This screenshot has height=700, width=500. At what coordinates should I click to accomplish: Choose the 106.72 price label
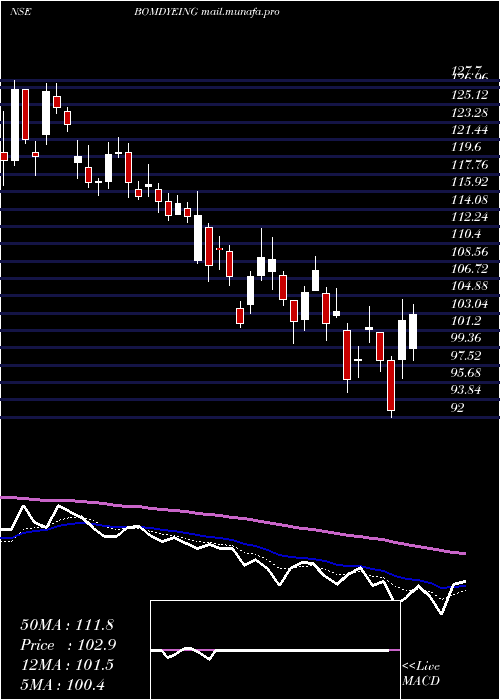pos(469,269)
